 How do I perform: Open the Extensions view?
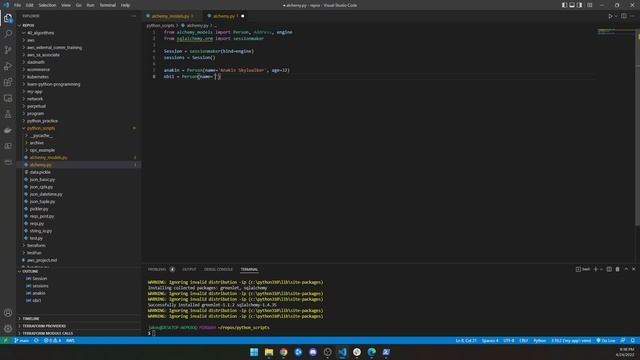(x=8, y=82)
